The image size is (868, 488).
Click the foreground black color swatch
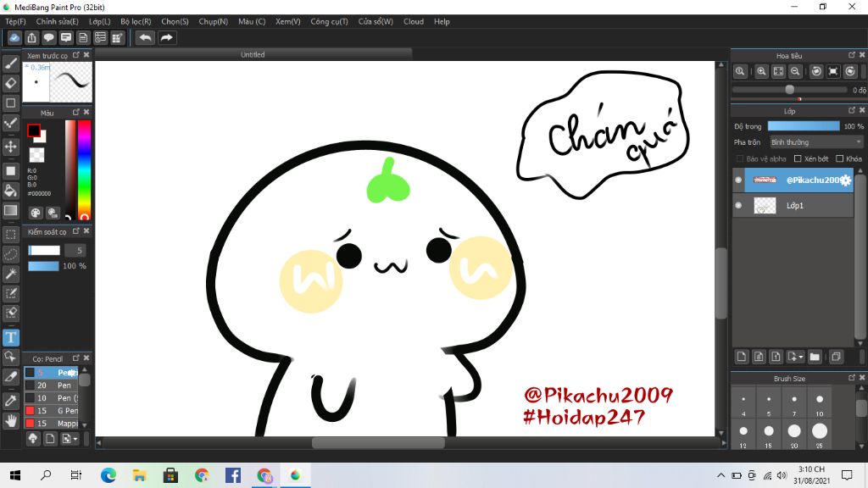click(x=34, y=130)
